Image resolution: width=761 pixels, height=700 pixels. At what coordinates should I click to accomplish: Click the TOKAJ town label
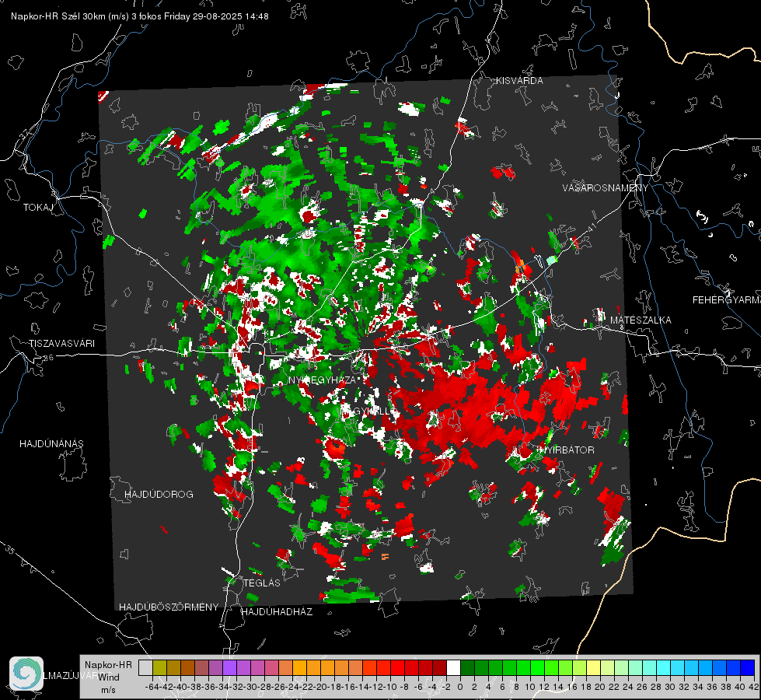tap(38, 208)
